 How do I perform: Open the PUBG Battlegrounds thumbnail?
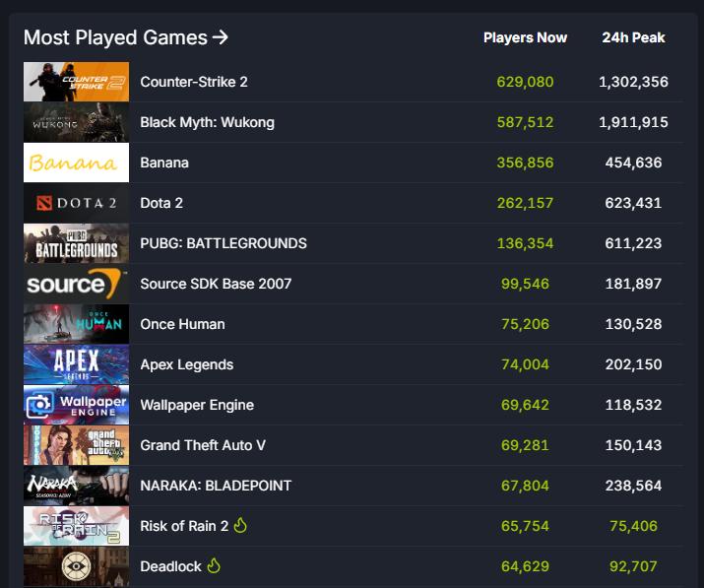(77, 243)
